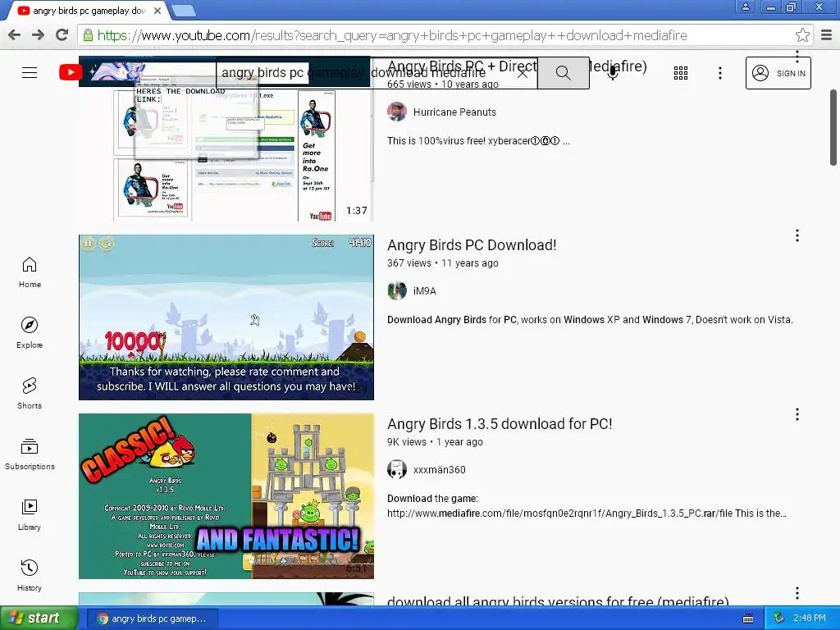The image size is (840, 630).
Task: Click the 'Download the game:' mediafire description
Action: [x=587, y=505]
